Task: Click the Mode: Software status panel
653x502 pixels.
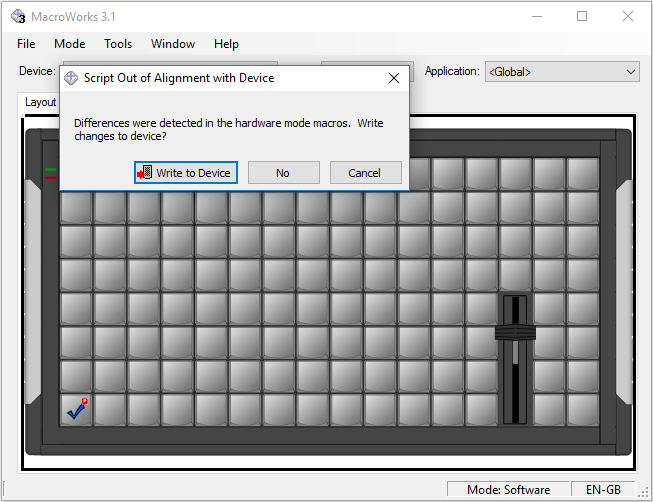Action: (x=508, y=489)
